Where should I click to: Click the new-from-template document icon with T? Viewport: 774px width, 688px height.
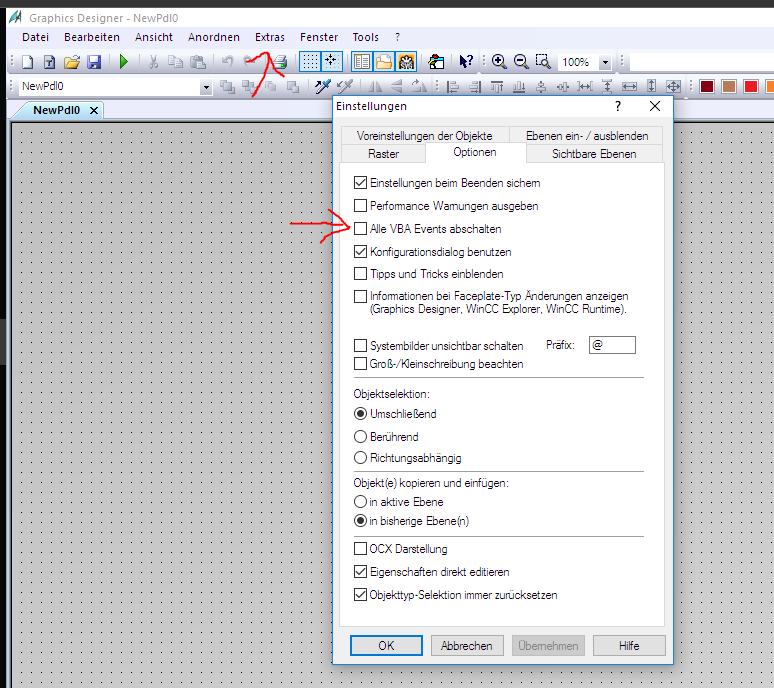(49, 62)
